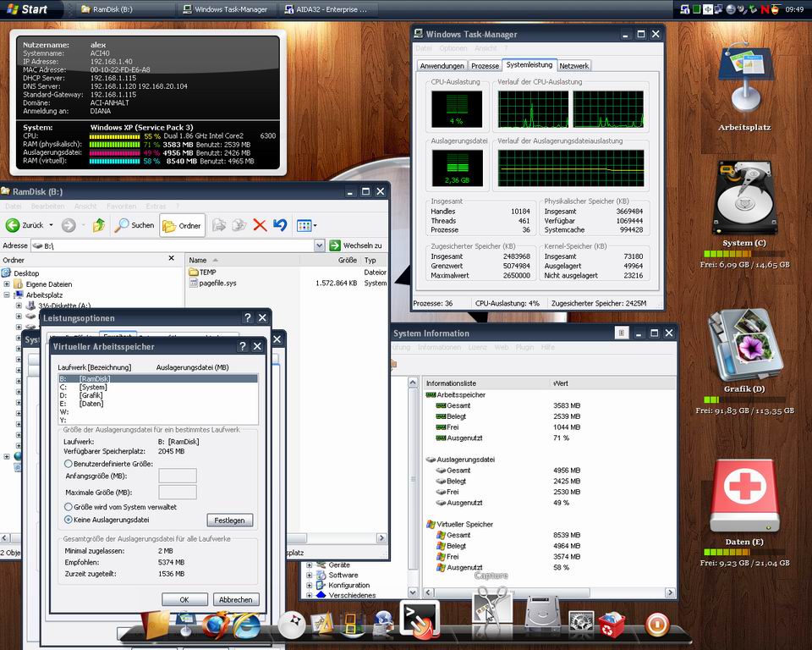812x650 pixels.
Task: Select Benutzerdefinierte Größe radio button
Action: point(69,464)
